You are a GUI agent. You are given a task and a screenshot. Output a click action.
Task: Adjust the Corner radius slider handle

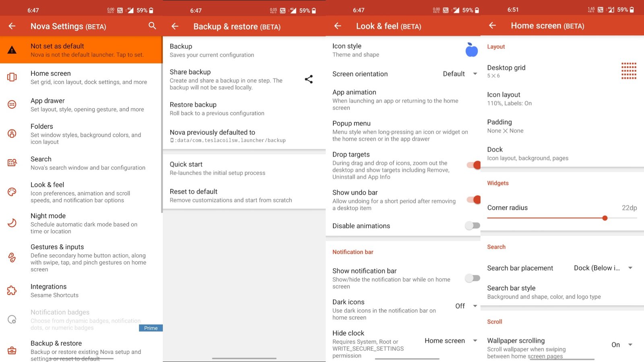pyautogui.click(x=605, y=218)
